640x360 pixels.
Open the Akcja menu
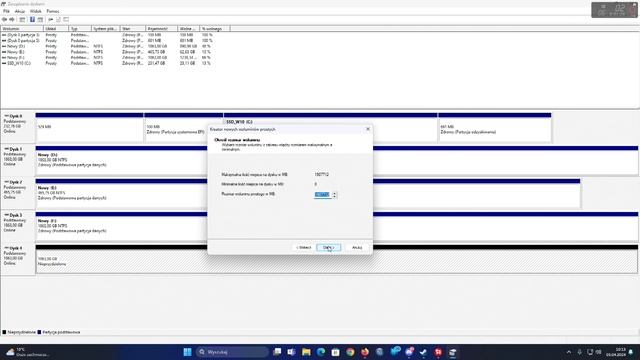click(20, 11)
